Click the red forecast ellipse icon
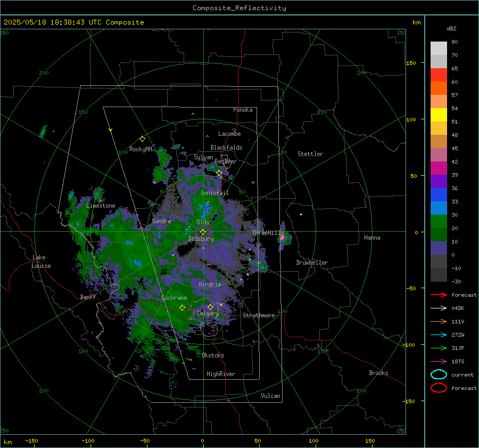Screen dimensions: 479x448 point(439,388)
